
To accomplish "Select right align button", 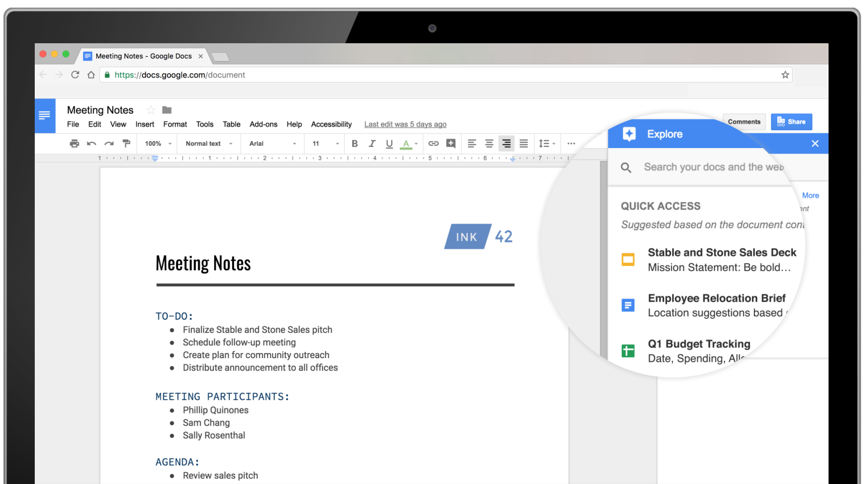I will pyautogui.click(x=506, y=144).
